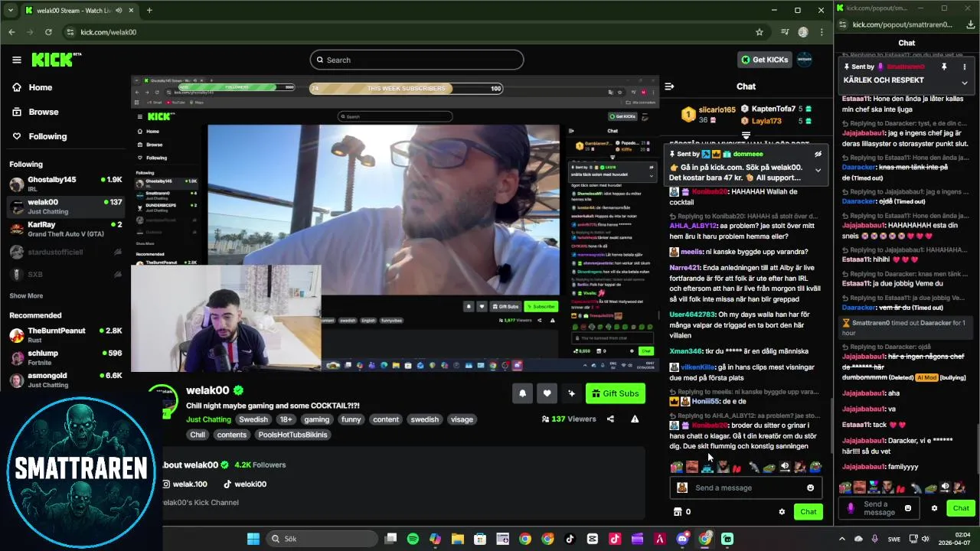Select the PoolsHotTubsBikinis tag
This screenshot has height=551, width=980.
292,435
